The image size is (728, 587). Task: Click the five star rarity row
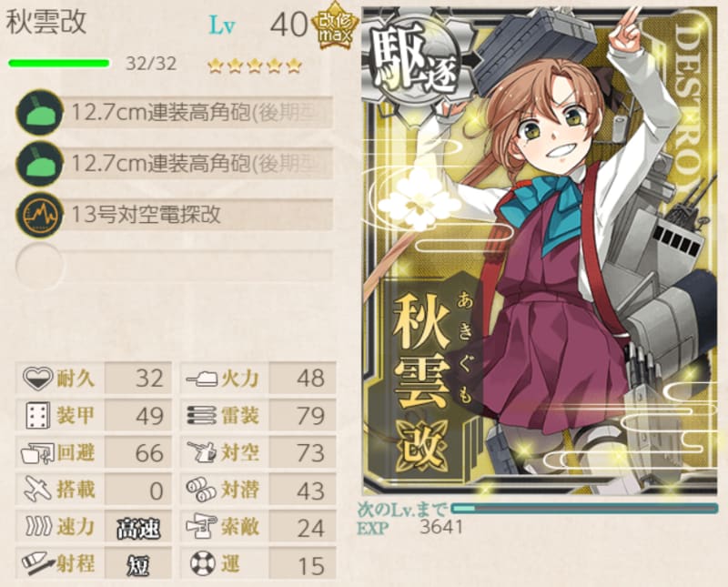coord(255,66)
